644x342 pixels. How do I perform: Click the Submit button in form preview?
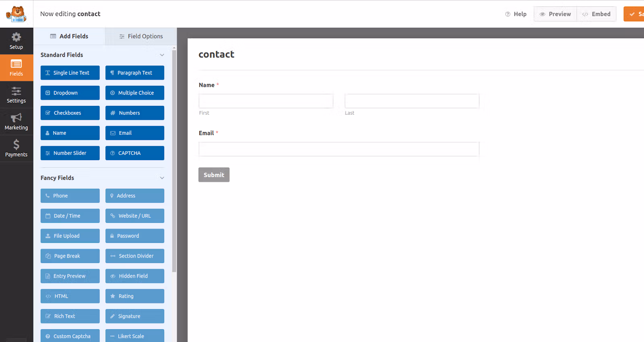214,175
